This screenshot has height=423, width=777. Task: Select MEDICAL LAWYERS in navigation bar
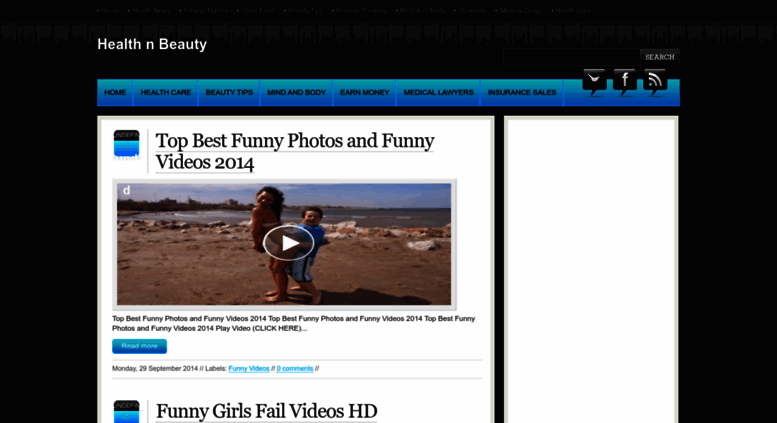pyautogui.click(x=438, y=93)
